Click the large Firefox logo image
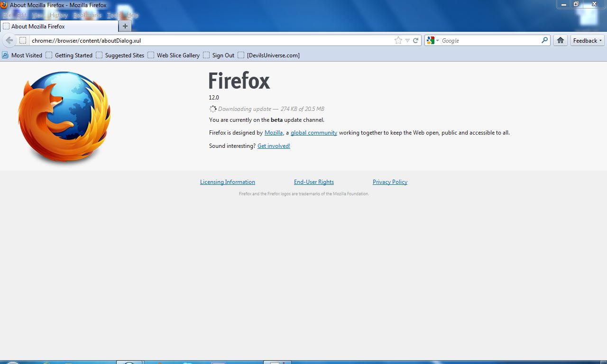Image resolution: width=607 pixels, height=364 pixels. tap(64, 117)
